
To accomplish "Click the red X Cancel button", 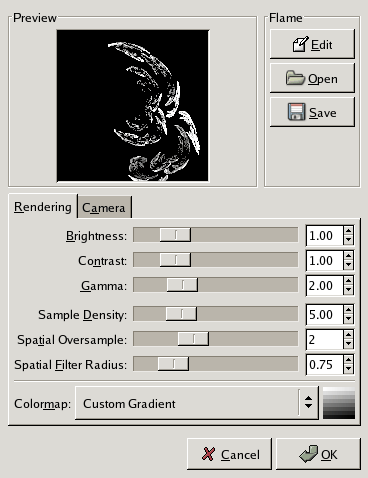I will [x=229, y=454].
